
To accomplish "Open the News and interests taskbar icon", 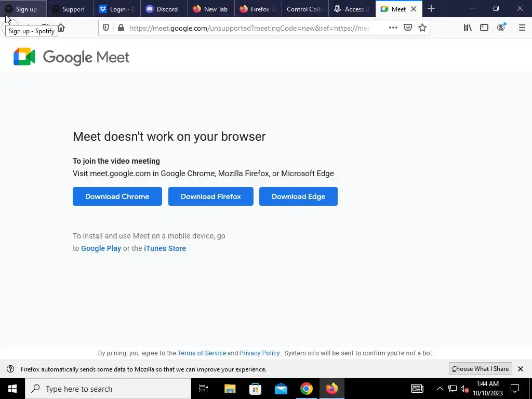I will 417,389.
